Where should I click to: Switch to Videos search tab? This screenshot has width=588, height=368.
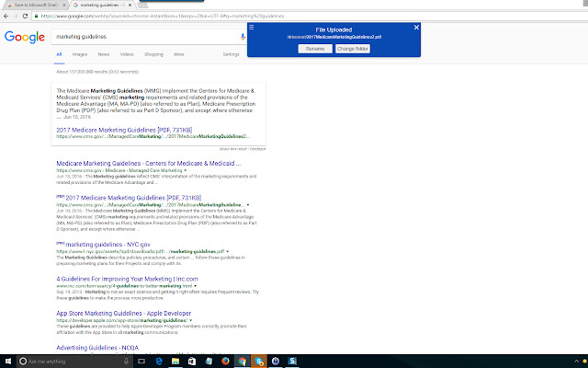127,54
